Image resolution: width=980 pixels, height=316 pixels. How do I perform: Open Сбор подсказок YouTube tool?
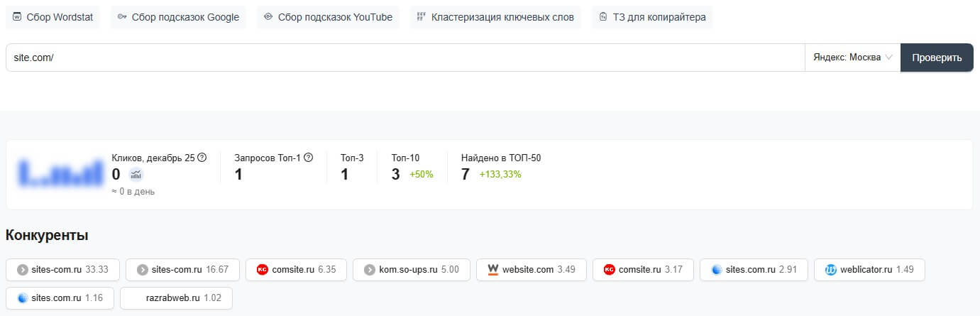pos(328,17)
